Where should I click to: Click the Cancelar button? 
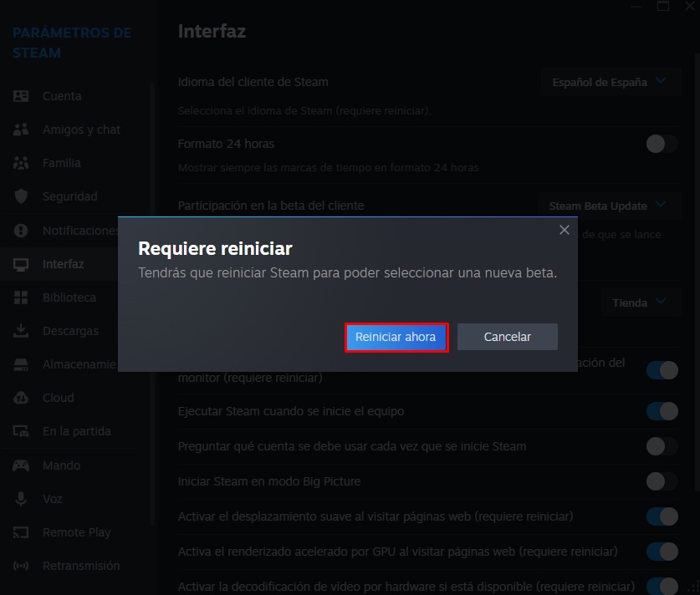pos(508,337)
